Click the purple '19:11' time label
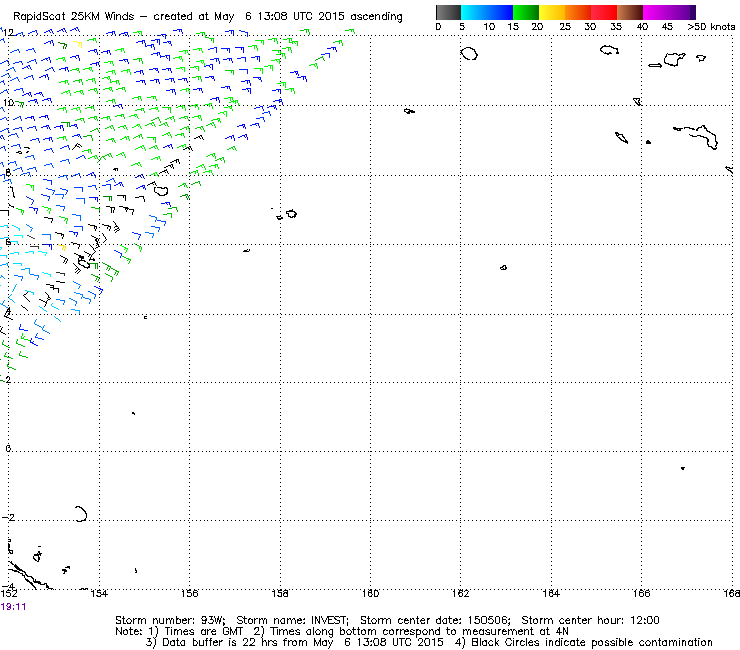Viewport: 740px width, 650px height. (x=13, y=607)
